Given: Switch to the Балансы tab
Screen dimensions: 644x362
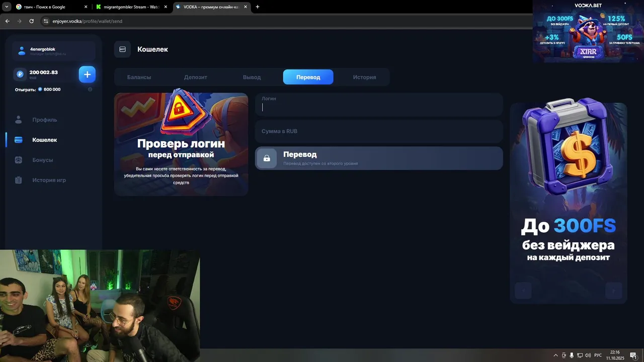Looking at the screenshot, I should [x=139, y=77].
